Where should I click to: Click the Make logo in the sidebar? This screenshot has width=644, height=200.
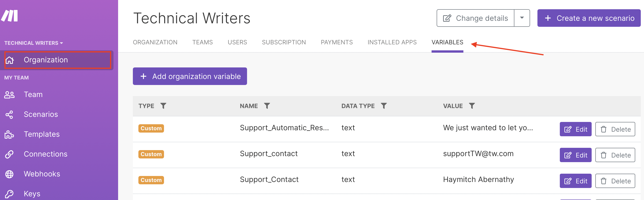pyautogui.click(x=9, y=16)
